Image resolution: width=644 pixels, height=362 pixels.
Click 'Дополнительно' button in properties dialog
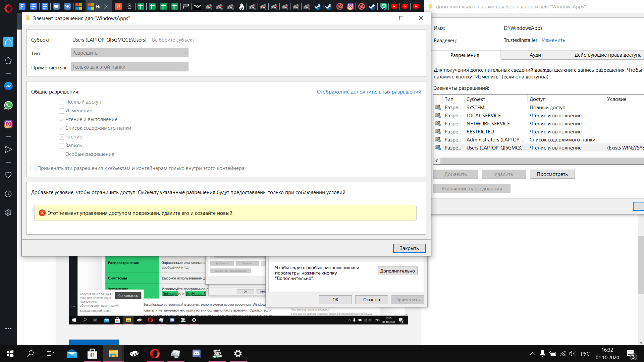coord(397,271)
